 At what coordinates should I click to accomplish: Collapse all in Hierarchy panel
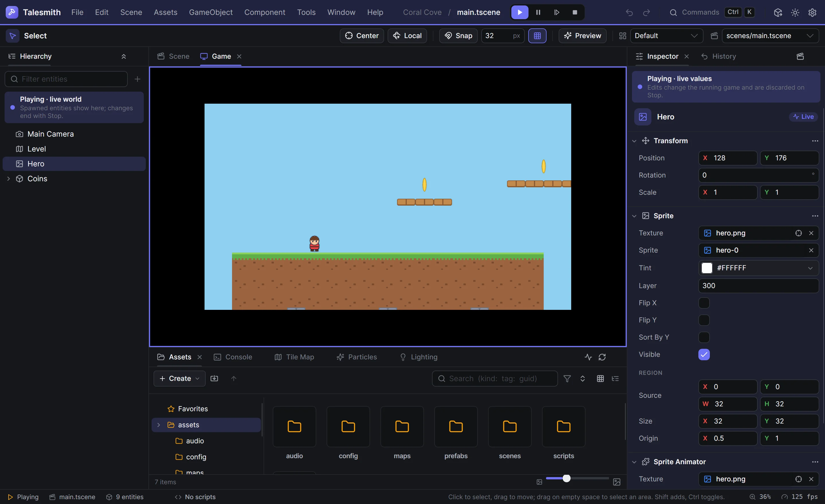tap(123, 56)
